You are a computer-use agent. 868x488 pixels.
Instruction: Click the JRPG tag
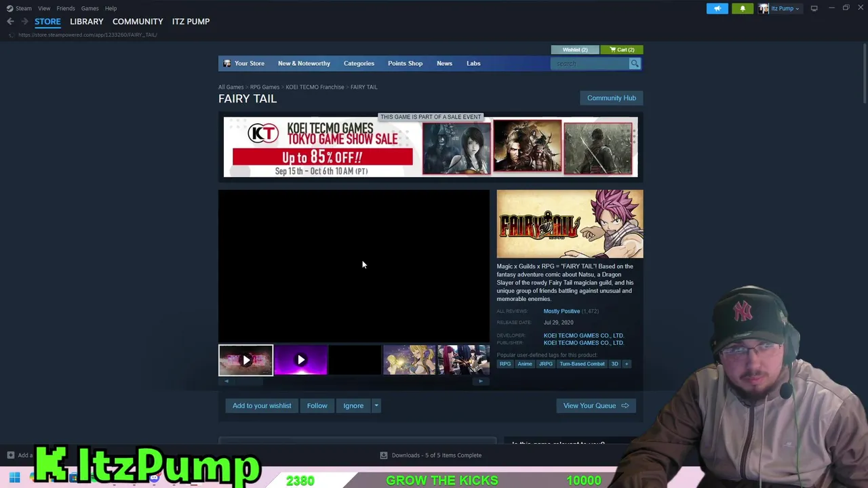coord(546,364)
